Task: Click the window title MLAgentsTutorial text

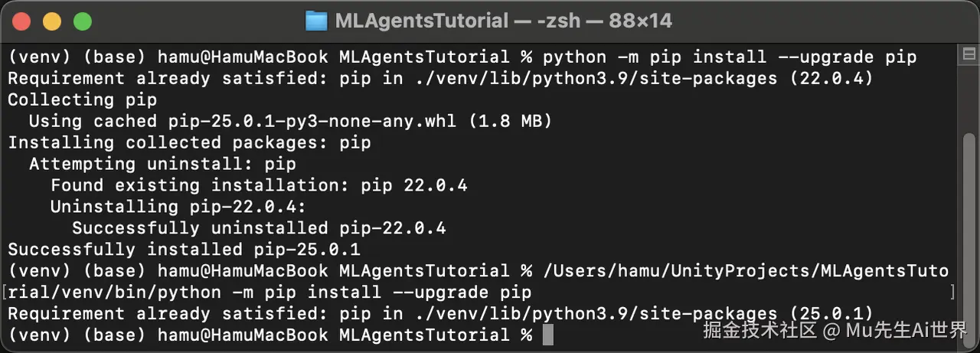Action: tap(421, 21)
